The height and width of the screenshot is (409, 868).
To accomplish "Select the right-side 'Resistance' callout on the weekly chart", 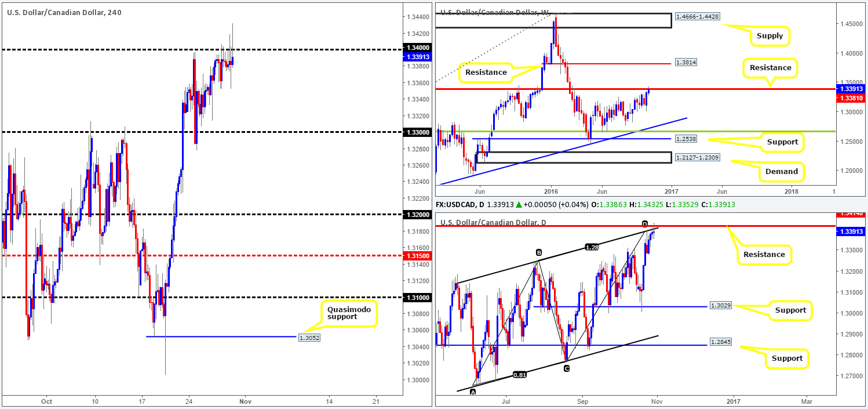I will point(770,68).
